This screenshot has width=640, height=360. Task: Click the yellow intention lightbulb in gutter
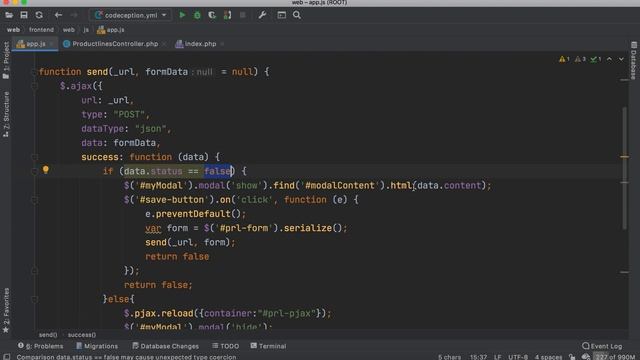pos(46,170)
